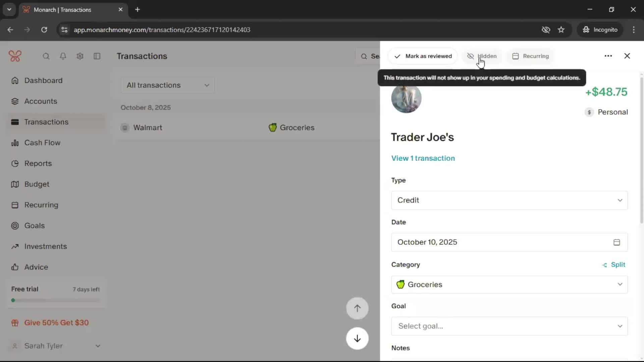Toggle the Hidden transaction setting
This screenshot has width=644, height=362.
[482, 56]
